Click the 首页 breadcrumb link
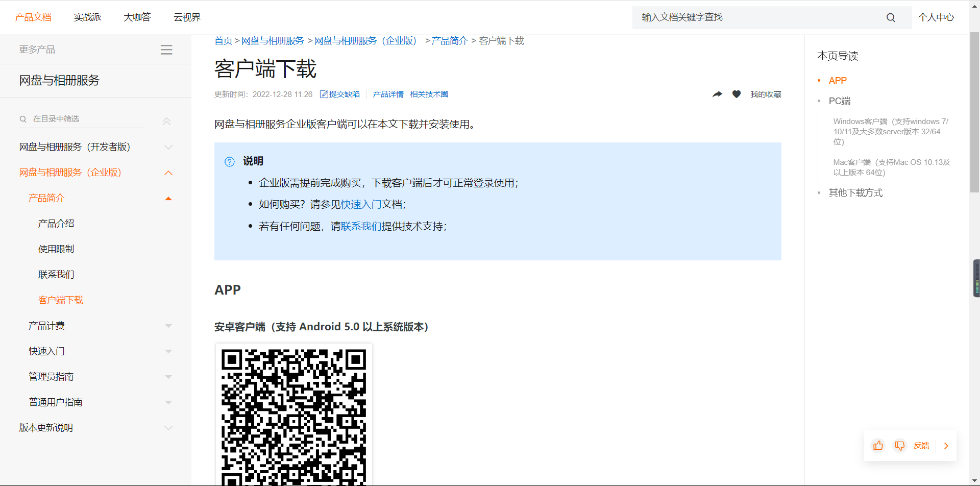980x486 pixels. (x=224, y=41)
